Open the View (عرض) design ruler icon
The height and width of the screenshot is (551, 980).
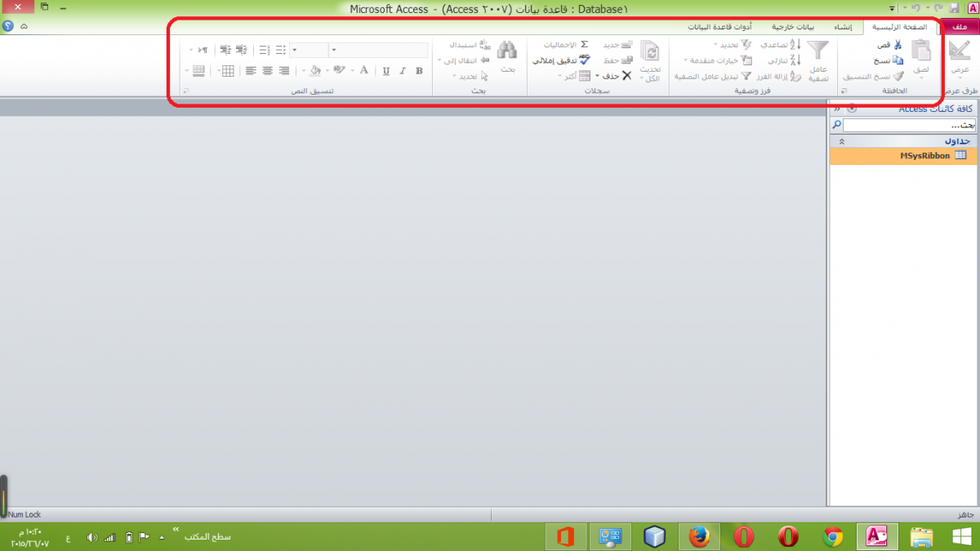[x=960, y=51]
